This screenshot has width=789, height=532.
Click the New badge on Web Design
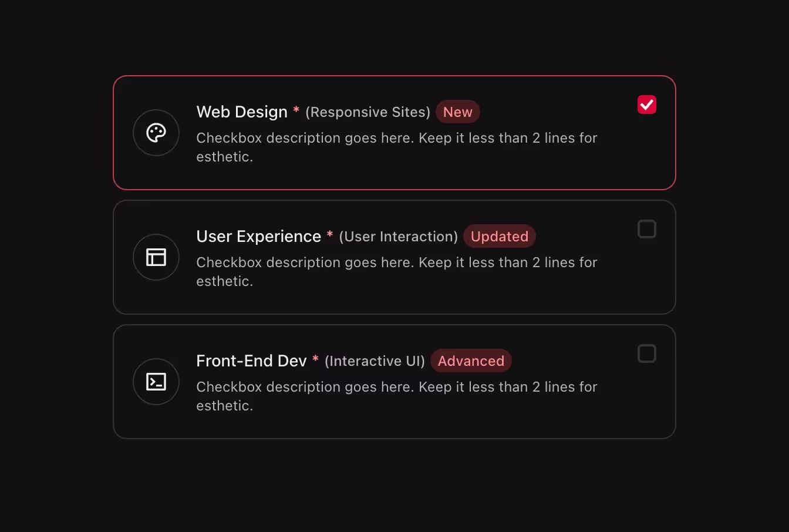click(457, 112)
